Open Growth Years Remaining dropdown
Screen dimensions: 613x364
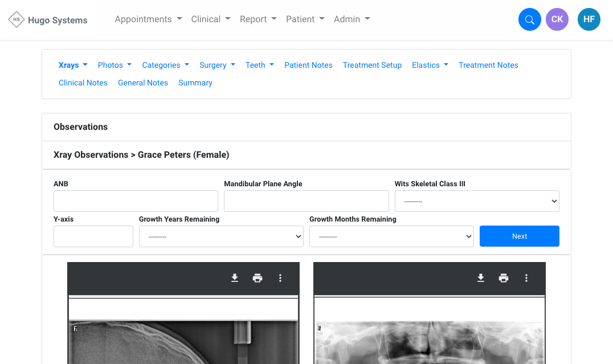pos(220,236)
